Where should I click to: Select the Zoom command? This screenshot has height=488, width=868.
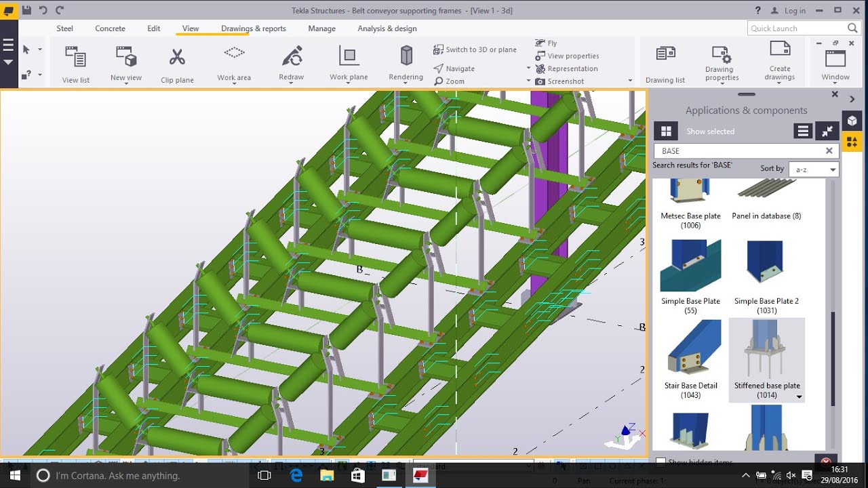[x=450, y=81]
